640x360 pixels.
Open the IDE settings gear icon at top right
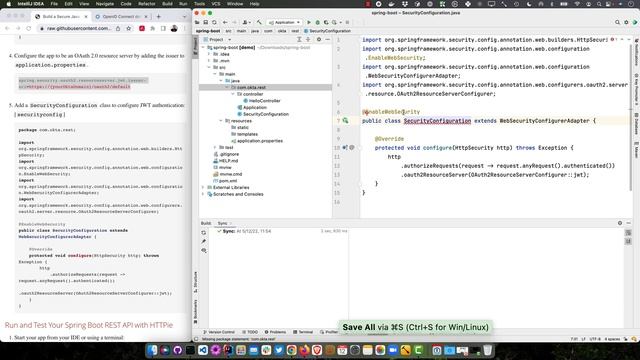[626, 22]
